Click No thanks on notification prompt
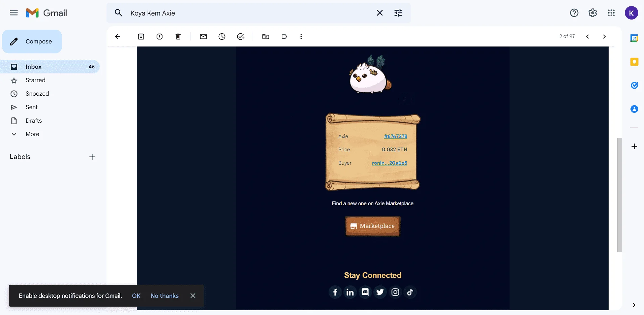Screen dimensions: 644x315 164,296
